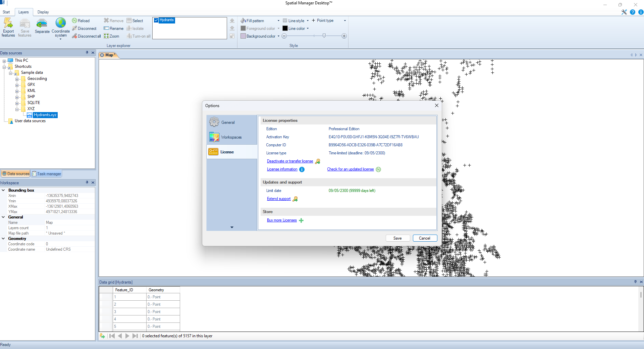The image size is (644, 349).
Task: Click the Style size slider handle
Action: (x=324, y=36)
